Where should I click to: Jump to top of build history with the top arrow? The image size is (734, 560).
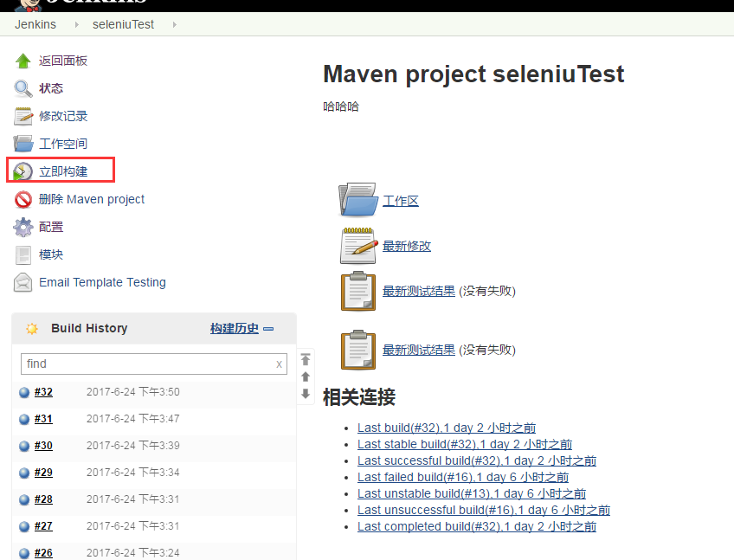306,359
